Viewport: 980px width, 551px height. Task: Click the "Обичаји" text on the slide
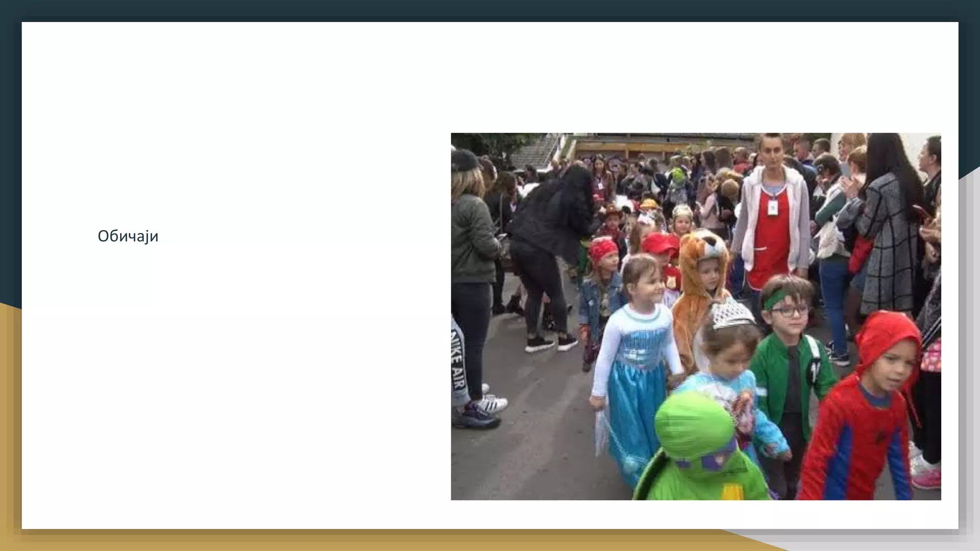pos(128,236)
